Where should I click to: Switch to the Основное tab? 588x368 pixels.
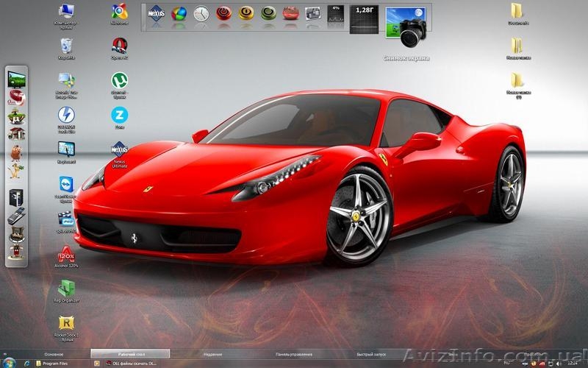click(54, 354)
